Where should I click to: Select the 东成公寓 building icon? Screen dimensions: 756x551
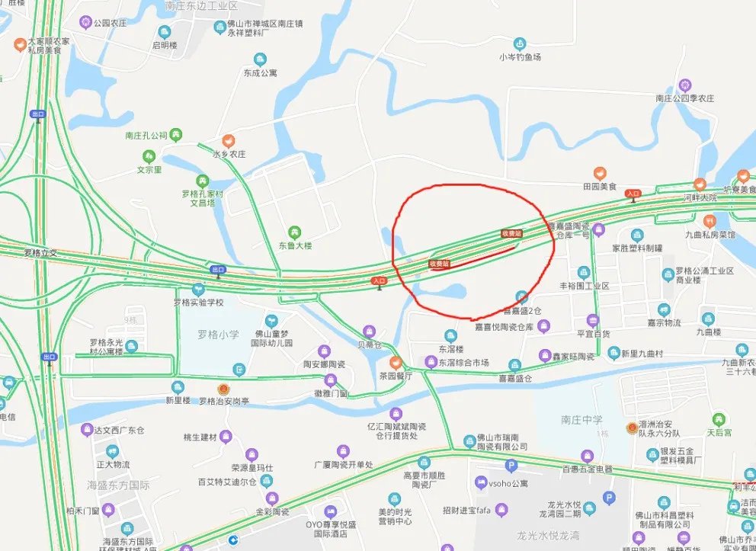pos(261,59)
